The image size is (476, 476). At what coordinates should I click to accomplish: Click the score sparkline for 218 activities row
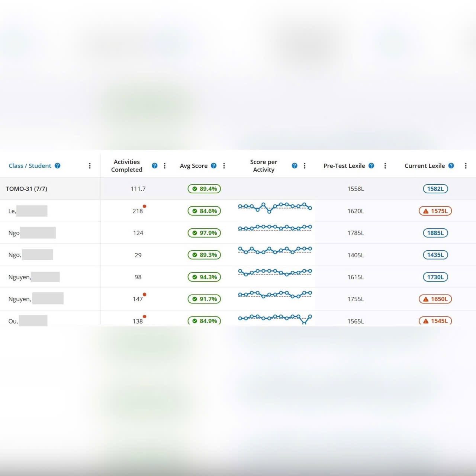point(275,208)
